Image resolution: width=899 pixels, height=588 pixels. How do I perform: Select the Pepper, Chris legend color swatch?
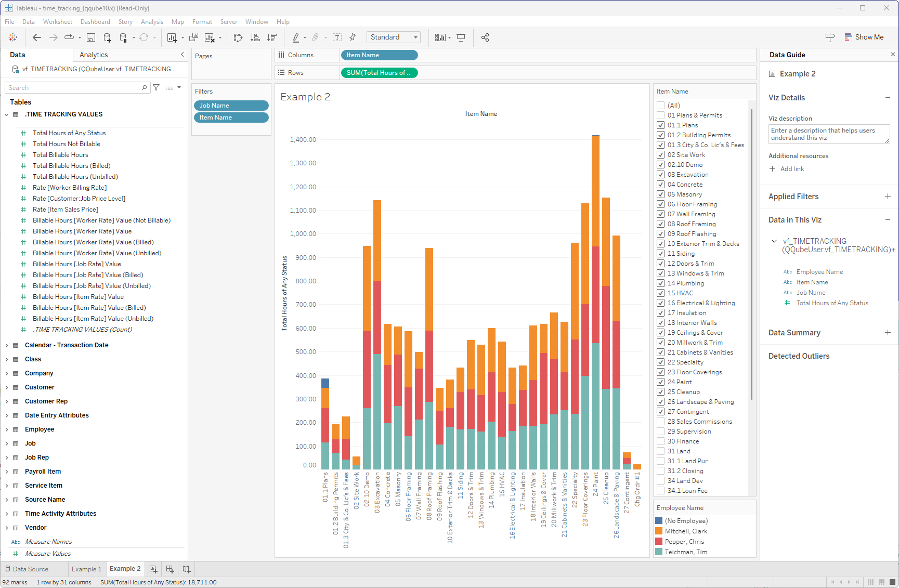point(659,541)
